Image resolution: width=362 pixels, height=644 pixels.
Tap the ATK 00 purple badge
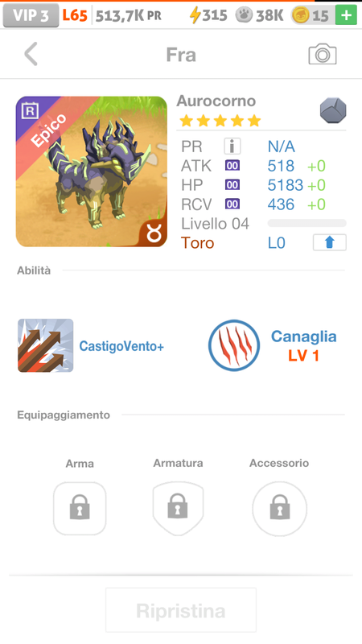[232, 166]
